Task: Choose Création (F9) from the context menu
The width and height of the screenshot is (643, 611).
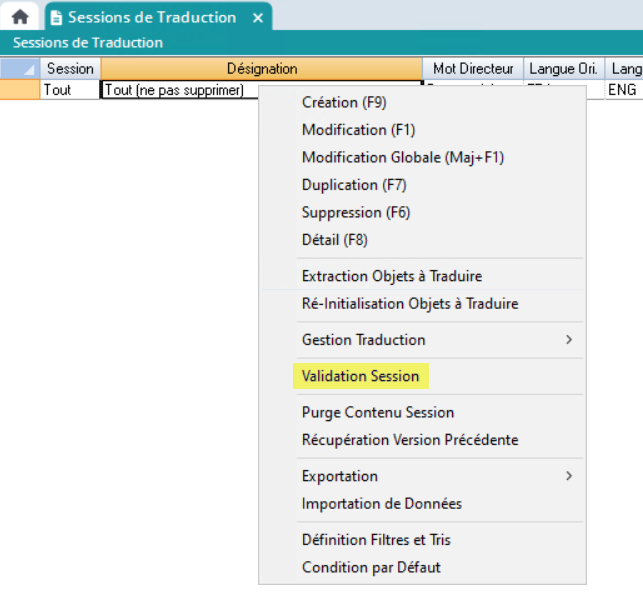Action: (x=344, y=102)
